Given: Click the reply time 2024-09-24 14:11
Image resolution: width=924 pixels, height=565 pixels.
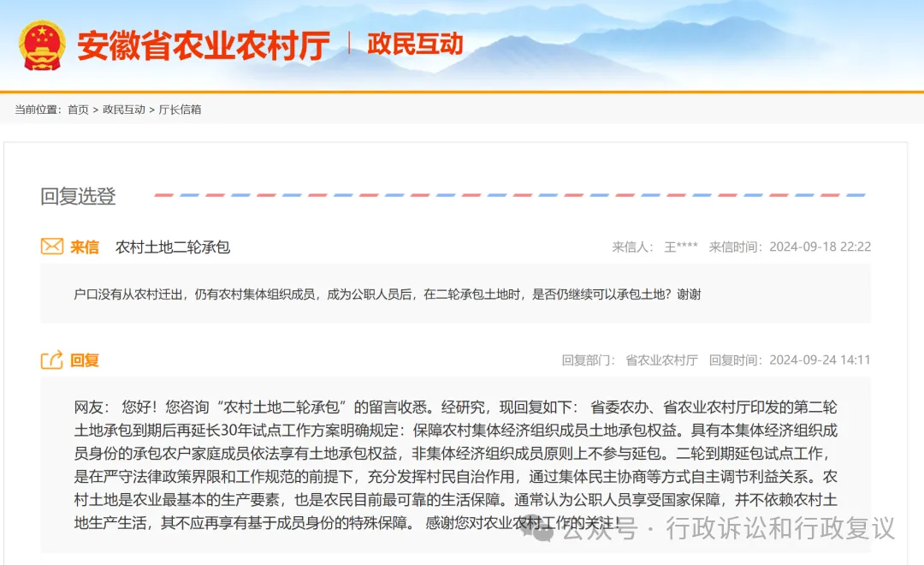Looking at the screenshot, I should coord(820,360).
